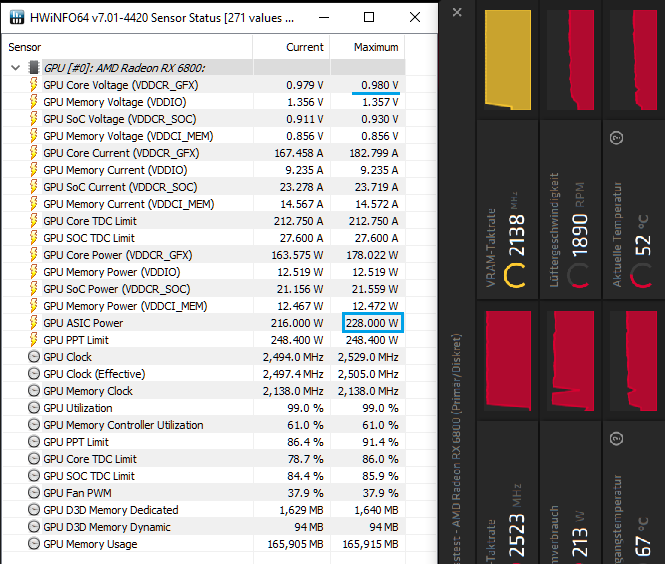
Task: Click the Aktuelle Temperatur 52 °C tile
Action: tap(634, 209)
